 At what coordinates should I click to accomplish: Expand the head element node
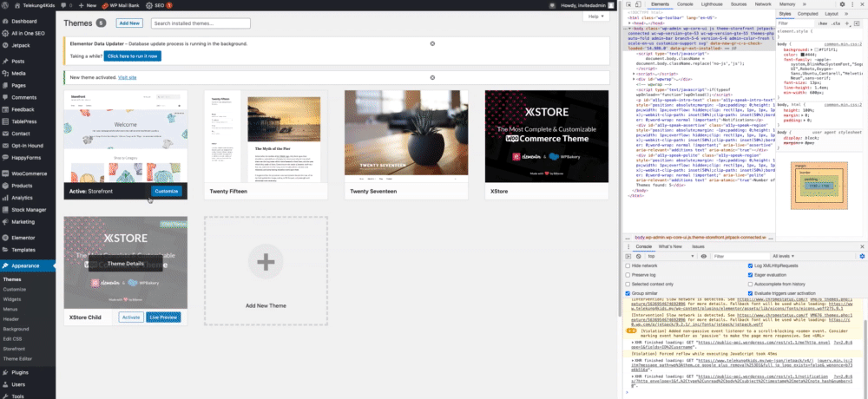pos(630,23)
